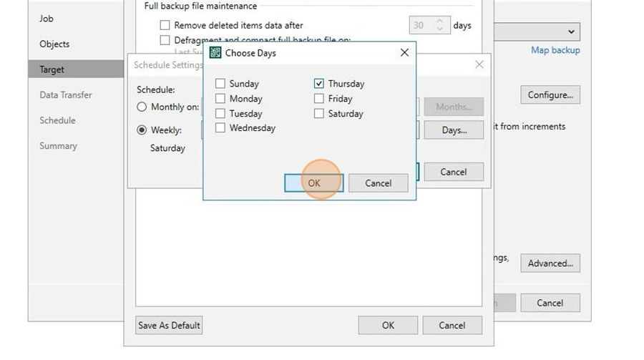Enable Defragment and compact full backup file
Viewport: 644px width, 360px height.
pos(165,40)
